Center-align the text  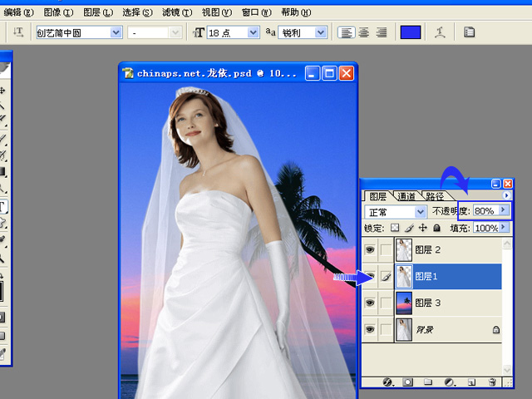tap(364, 32)
